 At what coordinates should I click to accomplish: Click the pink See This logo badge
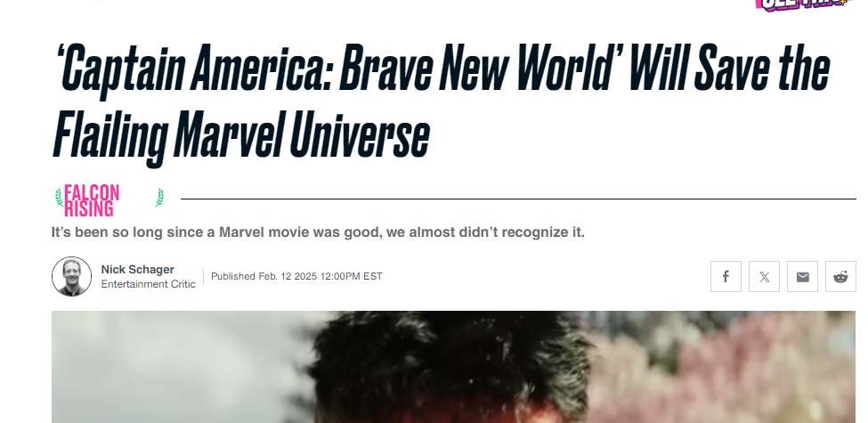pyautogui.click(x=802, y=4)
